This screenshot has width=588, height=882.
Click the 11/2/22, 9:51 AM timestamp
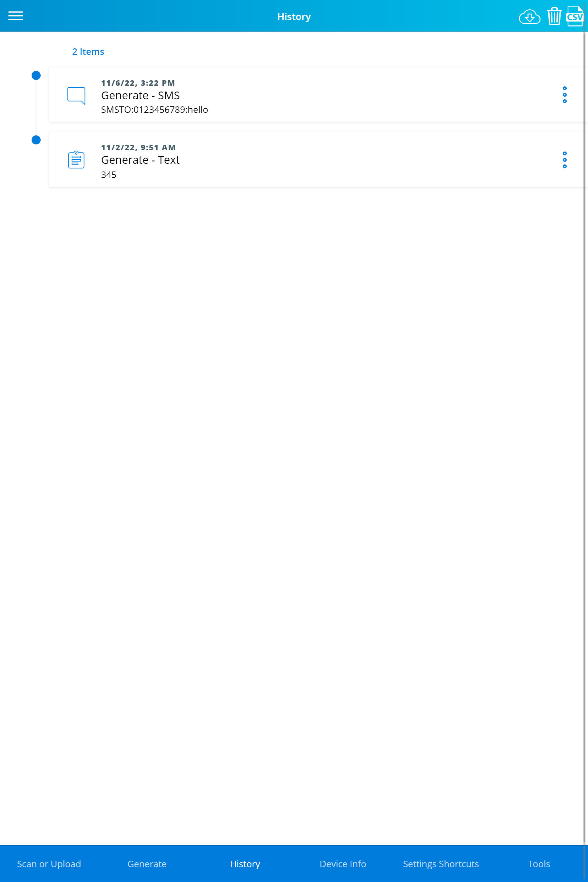tap(138, 147)
